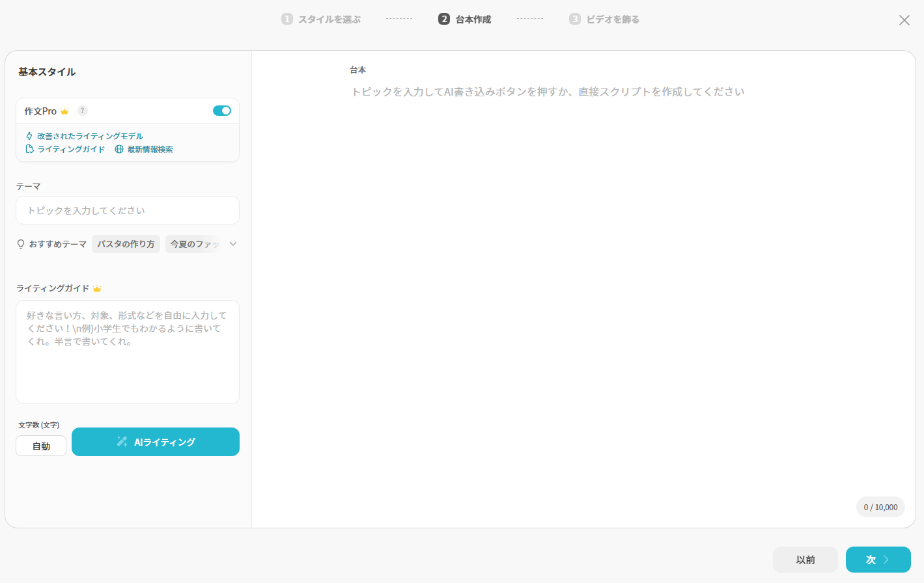Focus the ライティングガイド text area
This screenshot has height=583, width=924.
click(x=128, y=352)
